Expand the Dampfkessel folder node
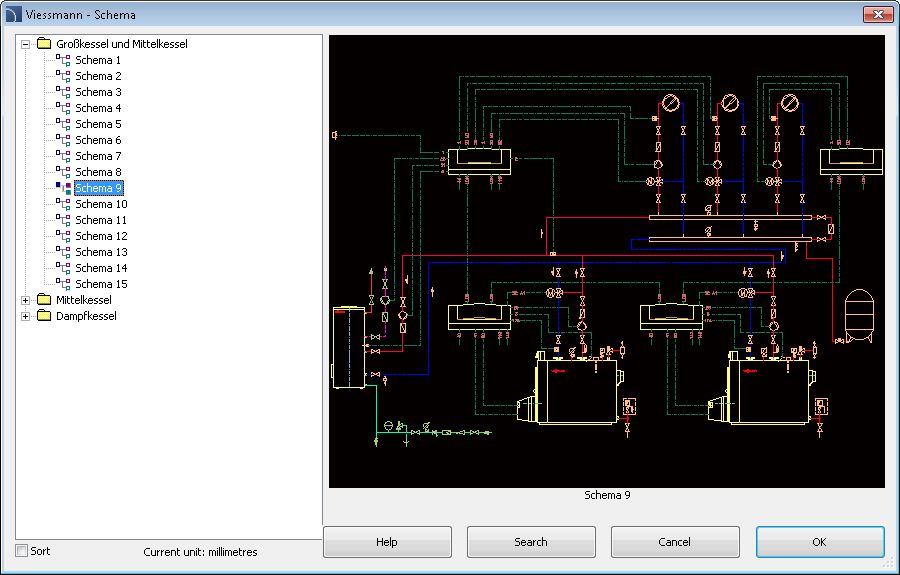The image size is (900, 575). pos(26,316)
